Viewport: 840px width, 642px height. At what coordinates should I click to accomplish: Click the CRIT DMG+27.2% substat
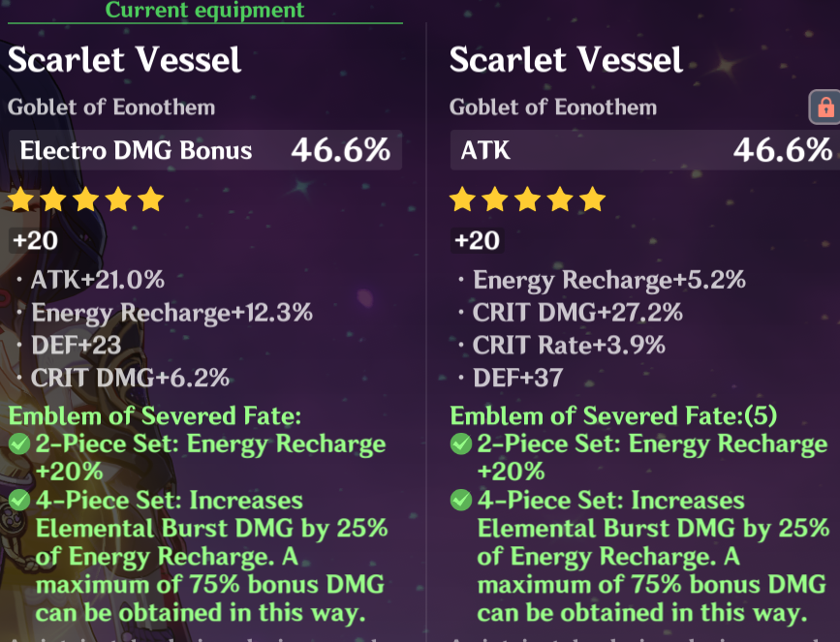coord(577,313)
